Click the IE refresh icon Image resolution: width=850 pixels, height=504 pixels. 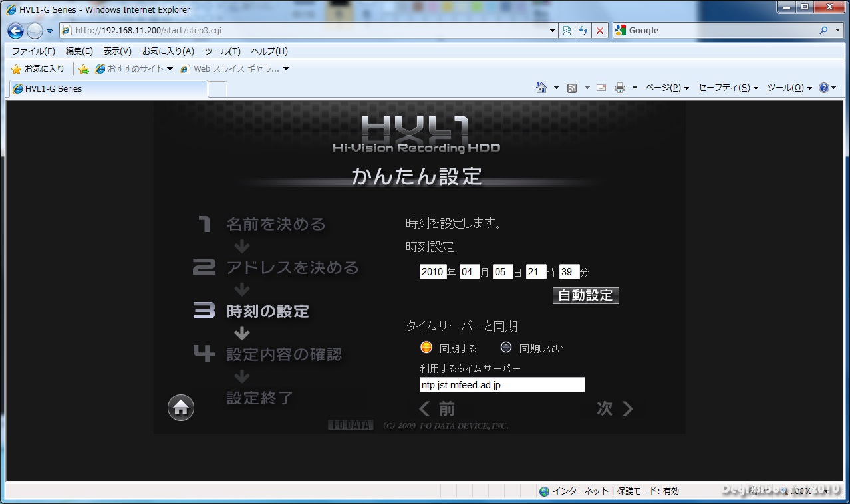583,31
